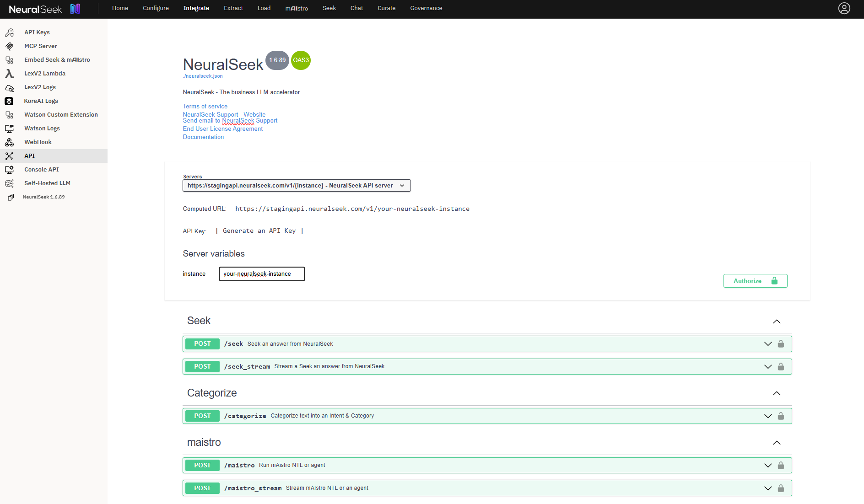Click the LexV2 Logs cloud icon
Viewport: 864px width, 504px height.
(9, 87)
